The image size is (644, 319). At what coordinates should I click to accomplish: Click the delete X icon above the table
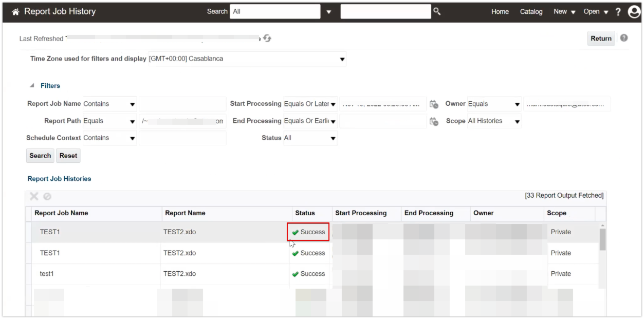[x=34, y=196]
